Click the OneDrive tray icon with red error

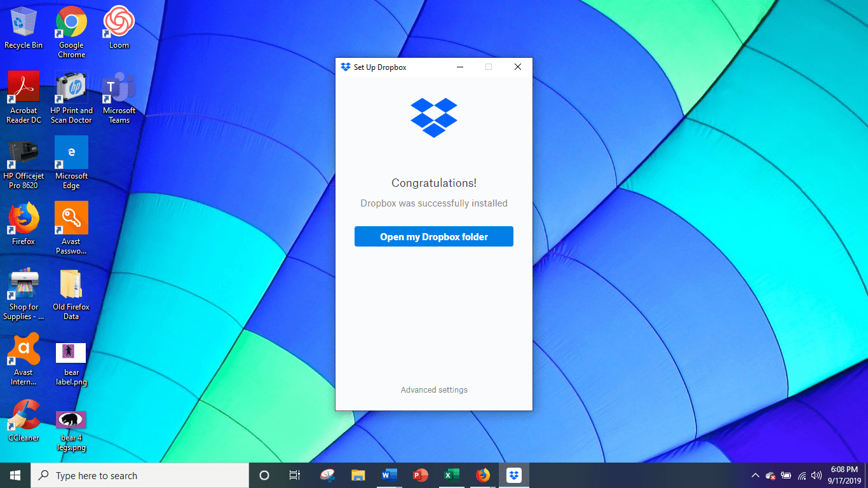click(771, 475)
